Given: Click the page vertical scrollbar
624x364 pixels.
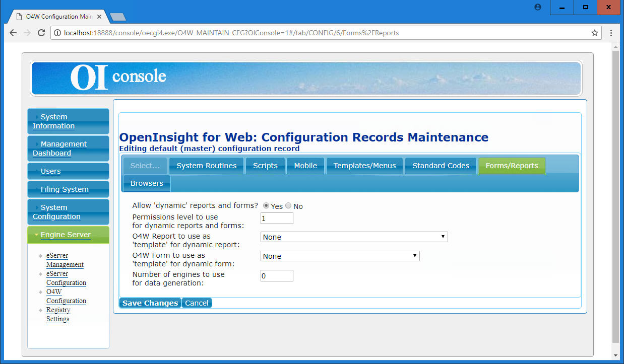Looking at the screenshot, I should [x=615, y=196].
